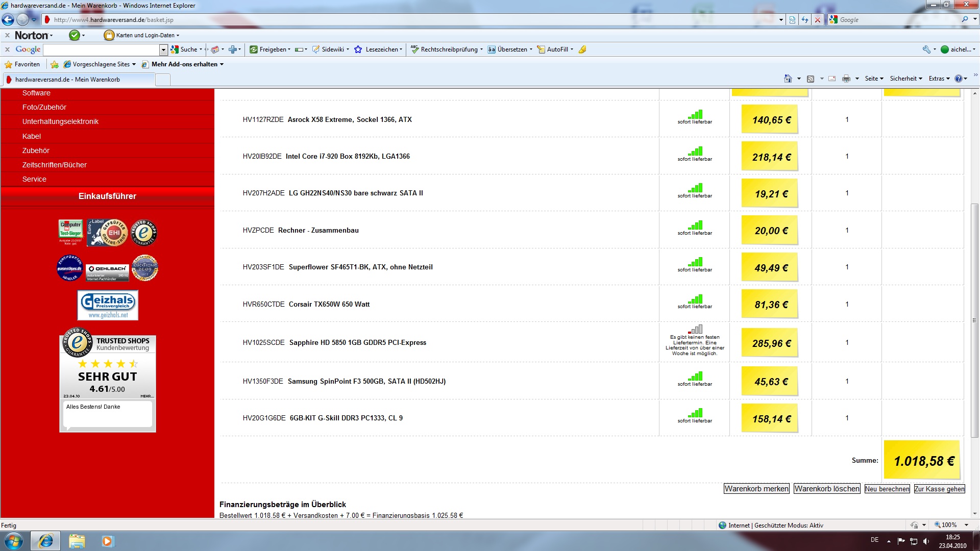Click the Home icon in the command bar

pos(788,79)
